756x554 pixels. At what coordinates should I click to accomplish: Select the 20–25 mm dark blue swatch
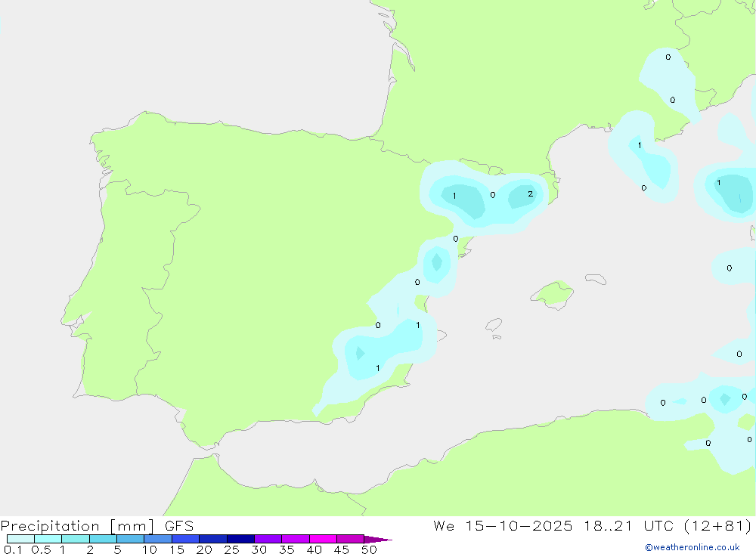212,539
